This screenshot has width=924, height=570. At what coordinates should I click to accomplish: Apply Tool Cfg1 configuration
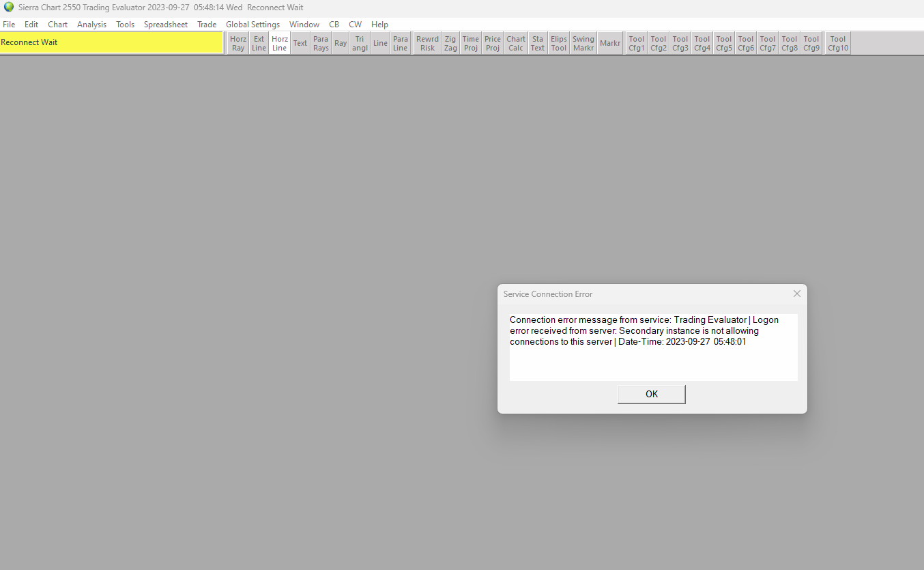pyautogui.click(x=637, y=43)
